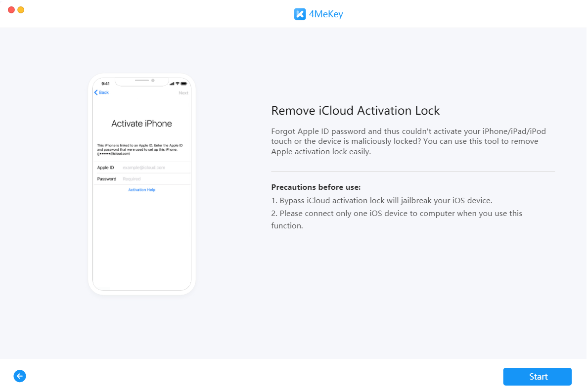The width and height of the screenshot is (588, 392).
Task: Click the 4MeKey title text
Action: [326, 14]
